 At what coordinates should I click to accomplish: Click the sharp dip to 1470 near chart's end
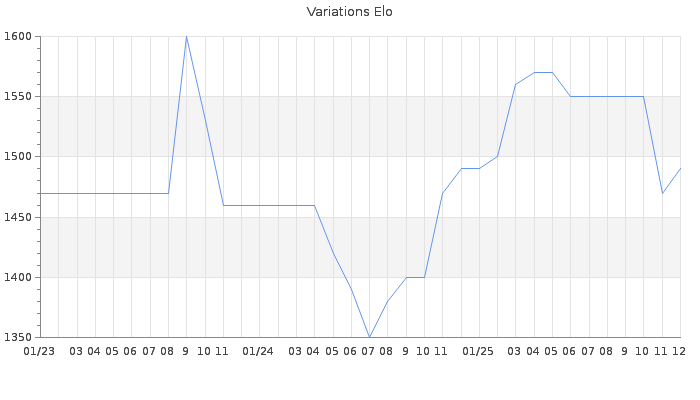coord(662,193)
